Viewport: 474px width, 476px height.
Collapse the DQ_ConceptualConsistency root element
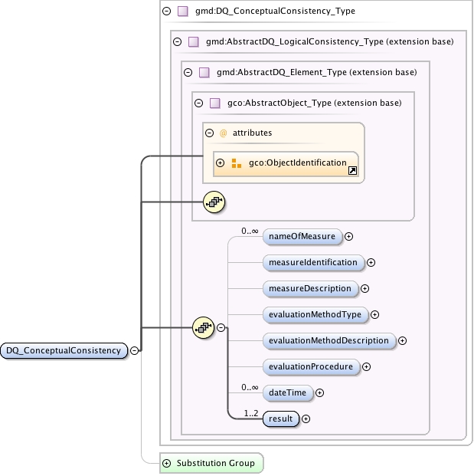click(x=134, y=350)
